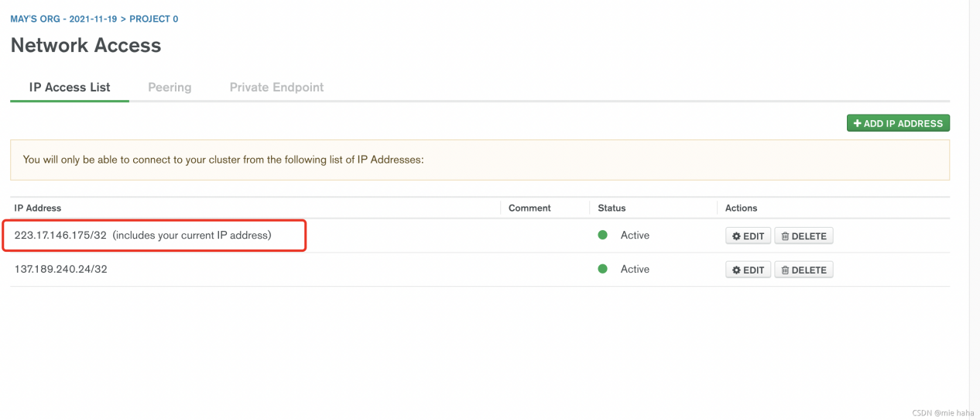Click the Status column header
The height and width of the screenshot is (420, 980).
coord(612,208)
